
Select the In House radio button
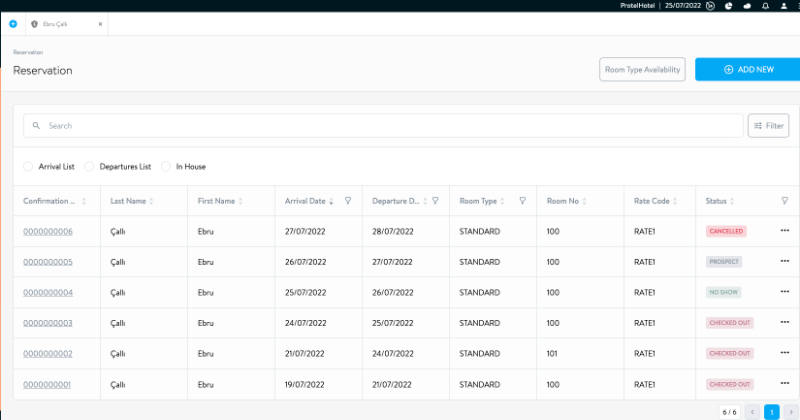166,166
